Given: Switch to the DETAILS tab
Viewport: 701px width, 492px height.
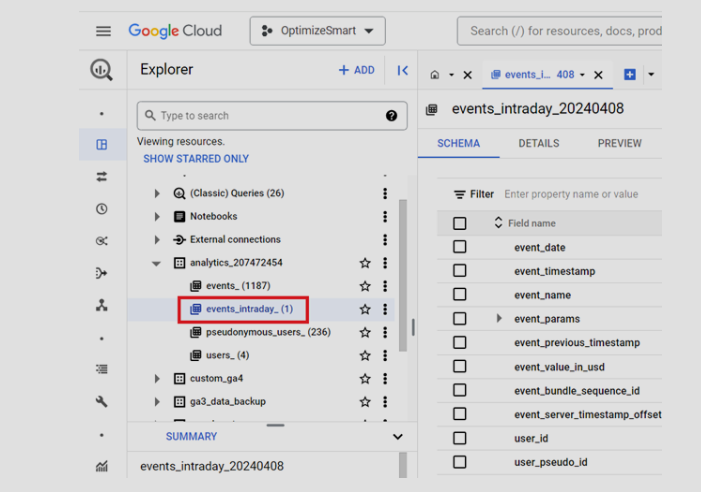Looking at the screenshot, I should (x=539, y=143).
